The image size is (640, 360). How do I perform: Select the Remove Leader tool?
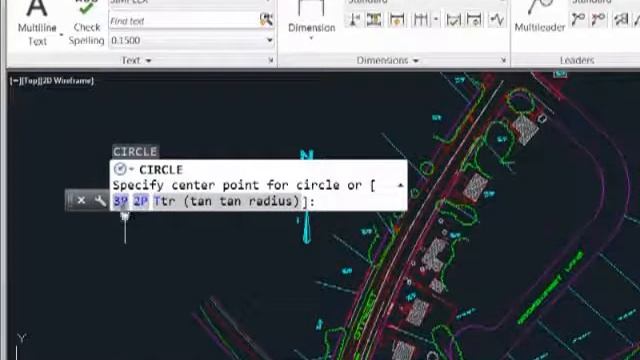599,19
